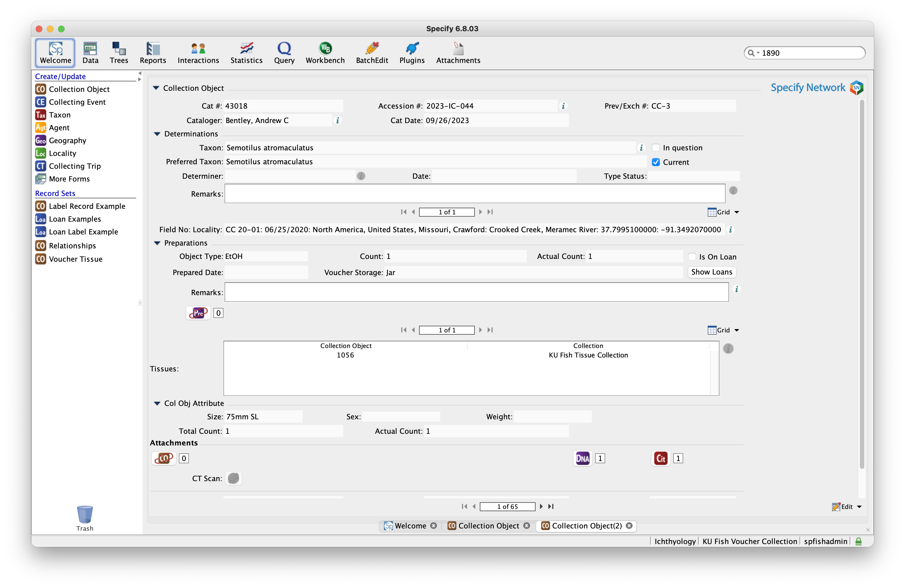Screen dimensions: 905x588
Task: Open the collection object attachments CO icon
Action: click(164, 458)
